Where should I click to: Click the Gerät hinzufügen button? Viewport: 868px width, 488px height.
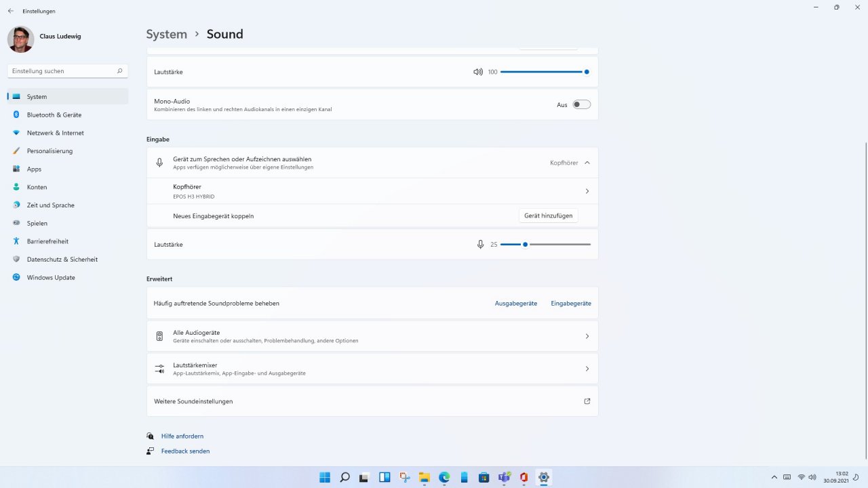[x=549, y=216]
